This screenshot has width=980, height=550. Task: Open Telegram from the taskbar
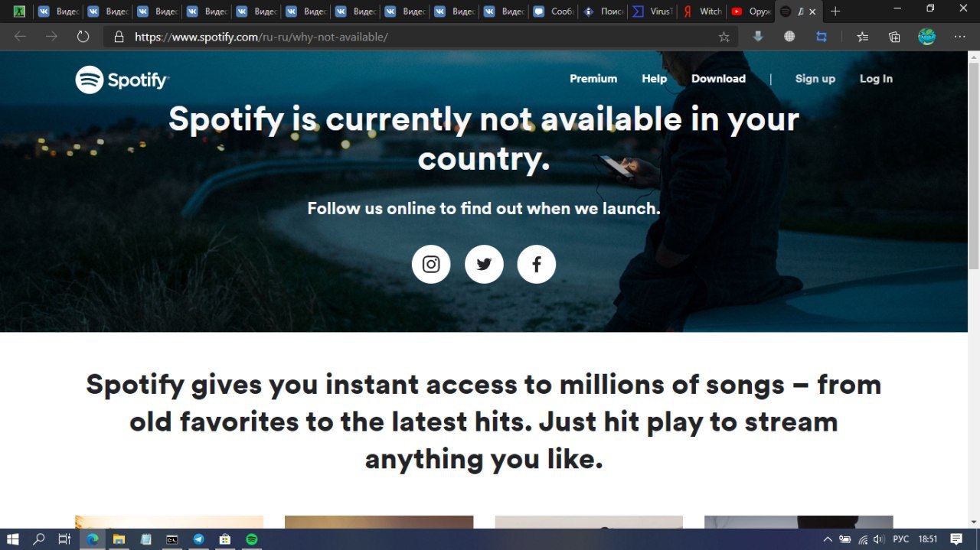(x=198, y=539)
